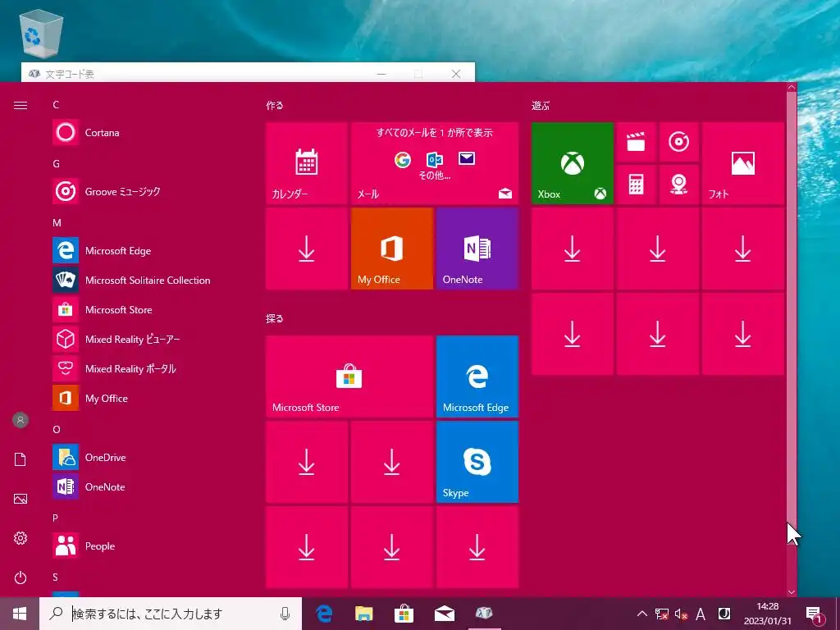Show hidden system tray icons
The width and height of the screenshot is (840, 630).
coord(641,614)
